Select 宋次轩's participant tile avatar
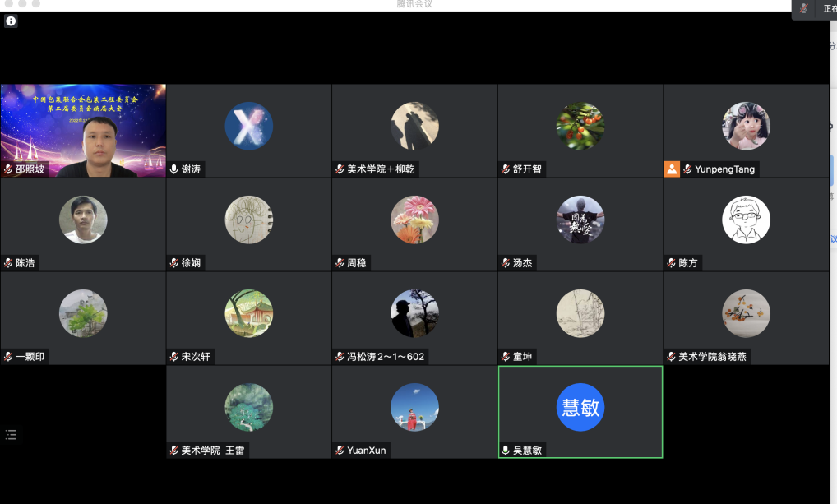 click(248, 313)
